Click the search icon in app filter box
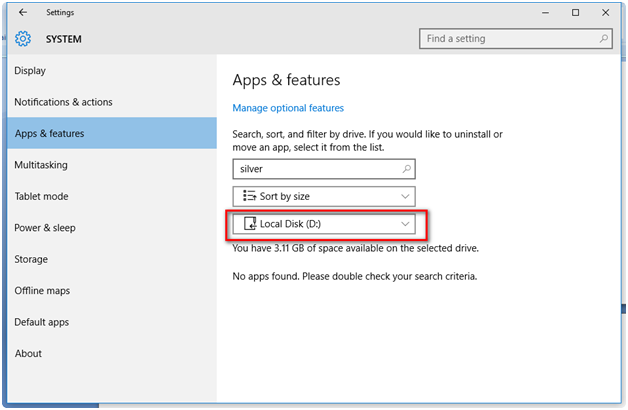The image size is (628, 410). point(404,169)
